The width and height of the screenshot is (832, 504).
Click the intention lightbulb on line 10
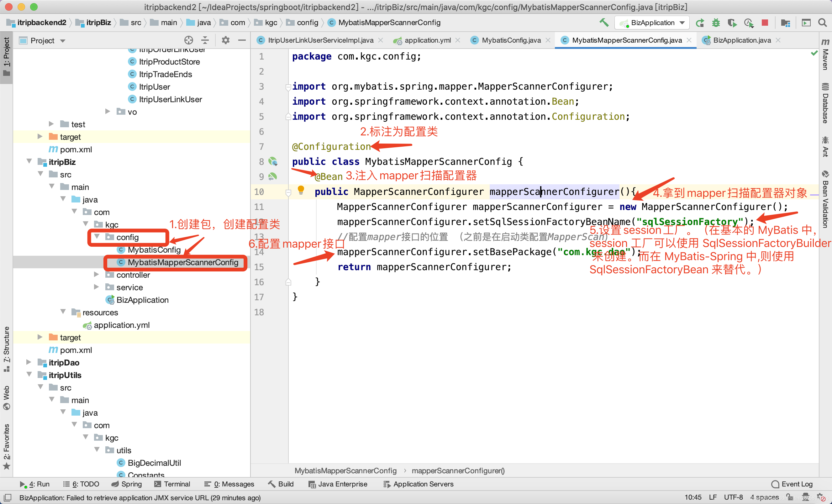point(301,190)
